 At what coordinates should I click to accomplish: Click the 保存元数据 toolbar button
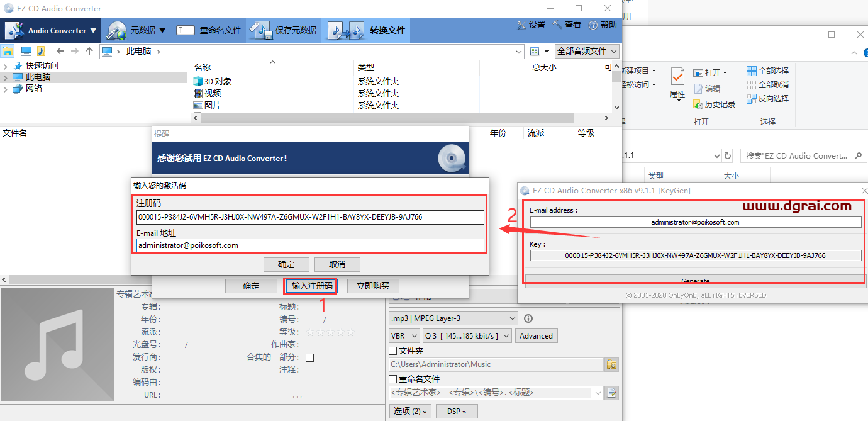pos(283,30)
